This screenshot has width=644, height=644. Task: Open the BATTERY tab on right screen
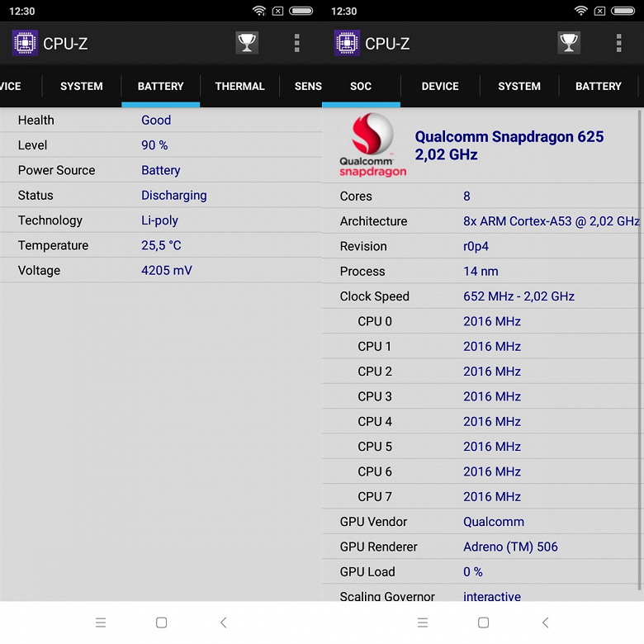598,86
